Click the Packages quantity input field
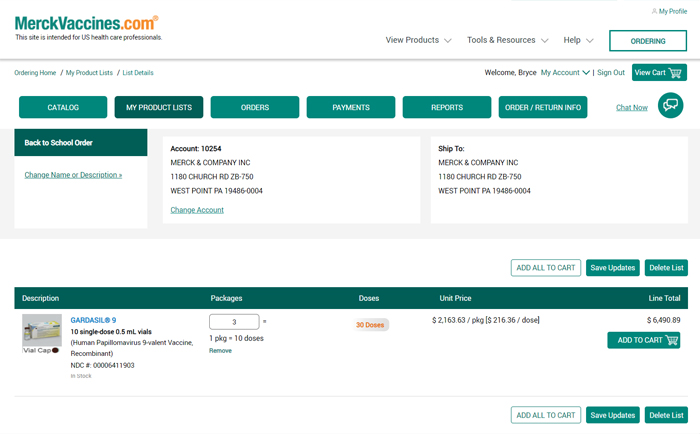The width and height of the screenshot is (700, 434). [x=234, y=322]
